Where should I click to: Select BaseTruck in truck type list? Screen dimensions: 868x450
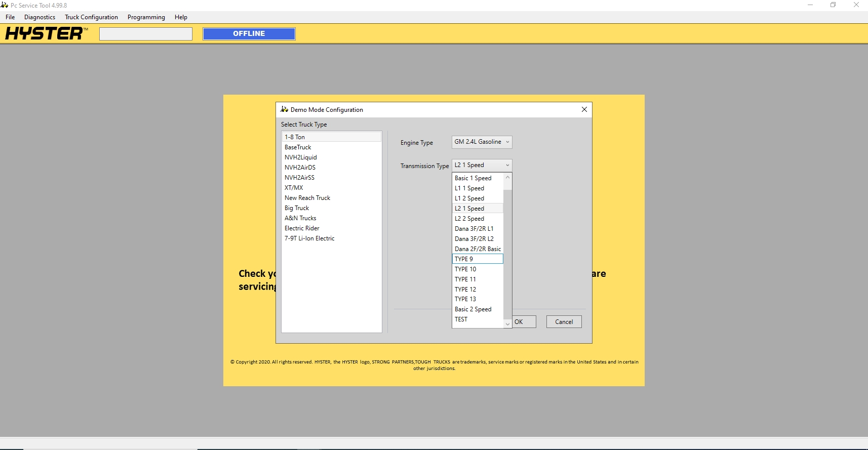(331, 147)
